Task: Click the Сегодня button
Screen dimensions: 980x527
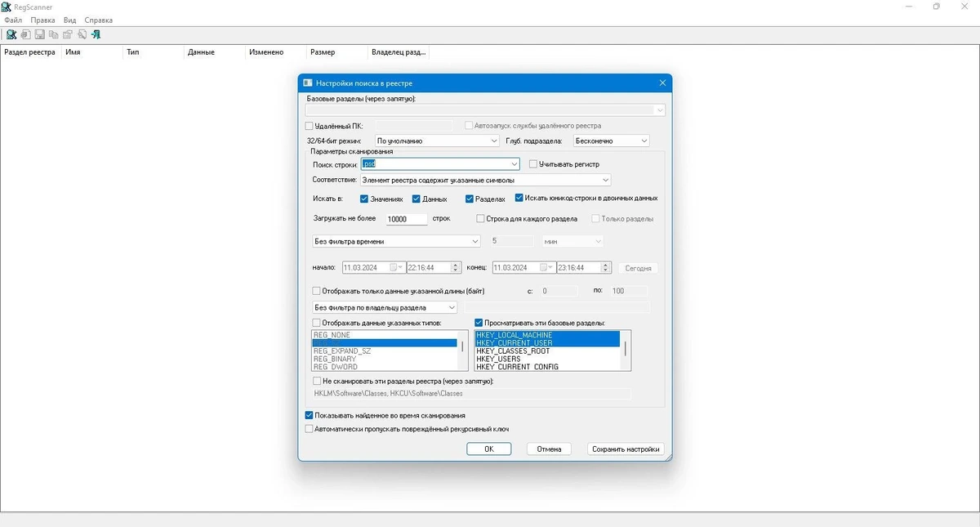Action: 638,268
